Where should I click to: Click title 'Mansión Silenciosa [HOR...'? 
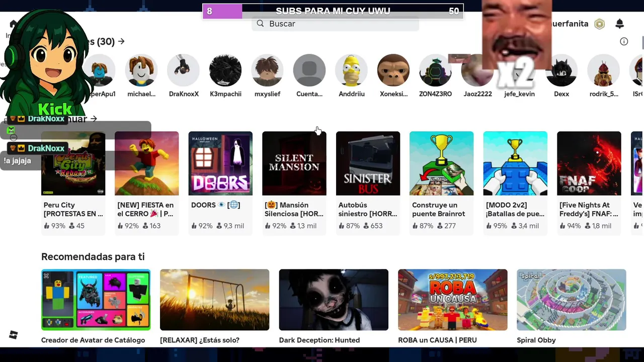pyautogui.click(x=294, y=209)
